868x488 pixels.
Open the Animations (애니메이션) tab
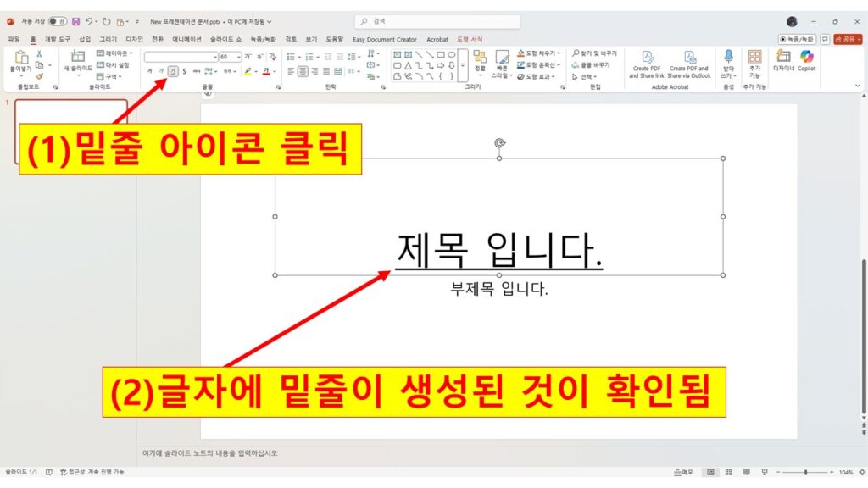pos(186,39)
